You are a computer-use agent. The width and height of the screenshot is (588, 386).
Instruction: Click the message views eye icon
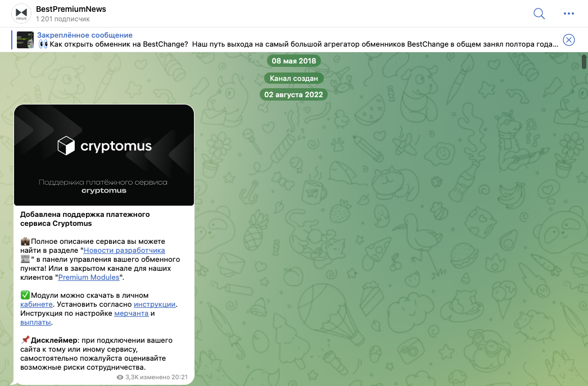(x=120, y=378)
